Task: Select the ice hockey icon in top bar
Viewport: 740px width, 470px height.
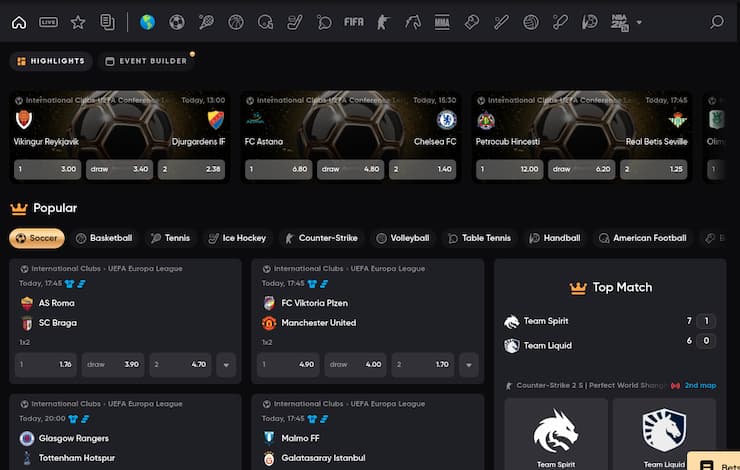Action: click(294, 22)
